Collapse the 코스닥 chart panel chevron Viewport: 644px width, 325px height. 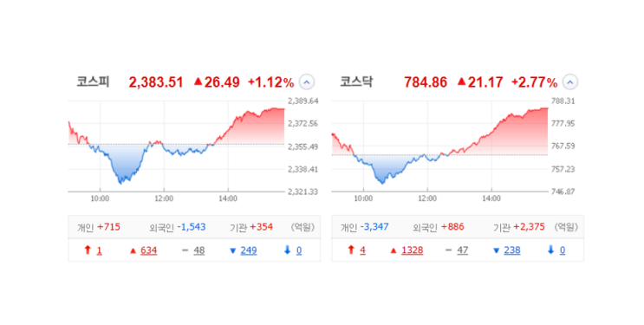point(569,82)
